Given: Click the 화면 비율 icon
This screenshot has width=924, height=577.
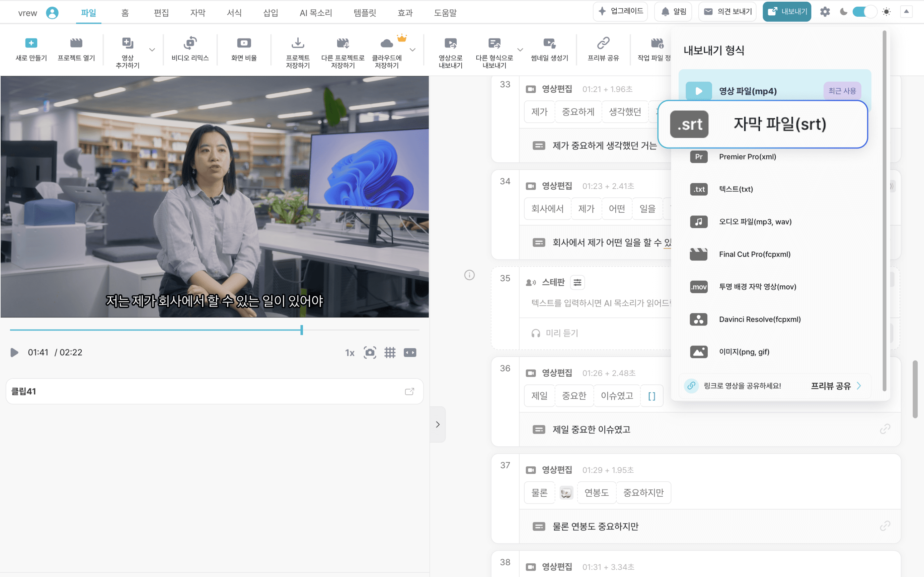Looking at the screenshot, I should [x=244, y=43].
